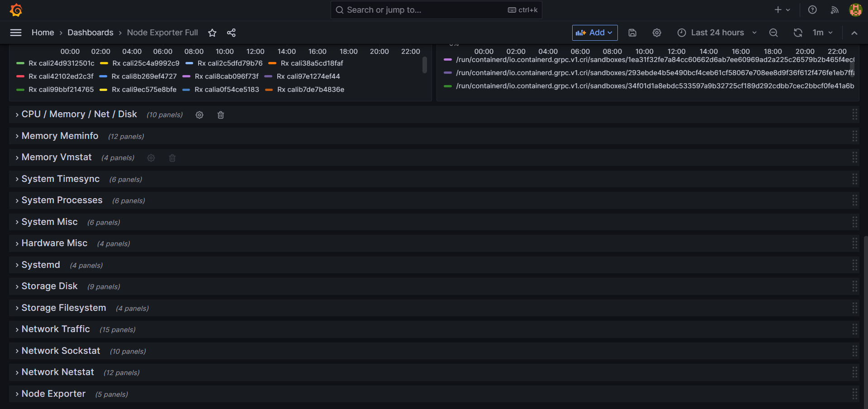Image resolution: width=868 pixels, height=409 pixels.
Task: Open CPU / Memory / Net / Disk row settings
Action: (x=199, y=115)
